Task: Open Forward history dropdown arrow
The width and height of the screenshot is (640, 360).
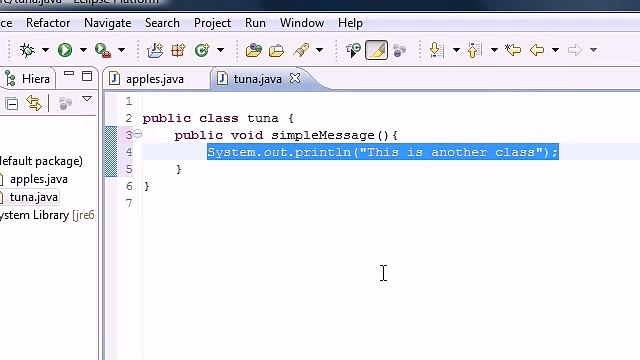Action: (593, 50)
